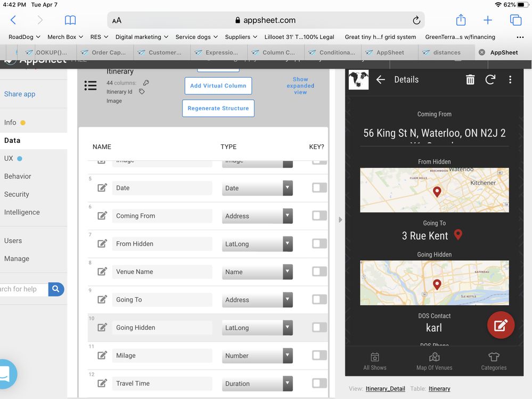532x399 pixels.
Task: Open Safari bookmarks book icon
Action: click(x=70, y=20)
